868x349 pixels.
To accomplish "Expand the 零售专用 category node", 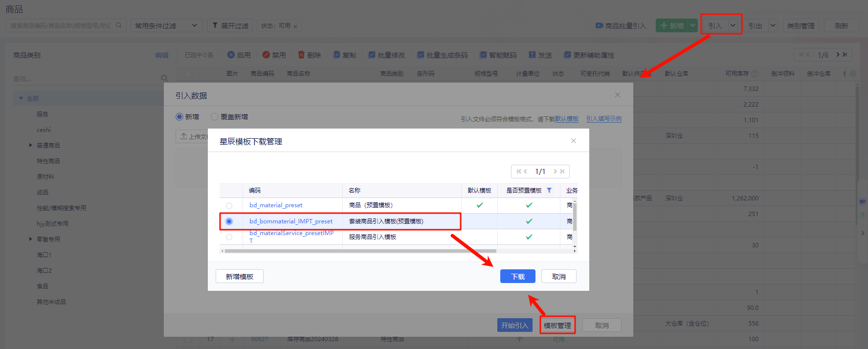I will 30,239.
